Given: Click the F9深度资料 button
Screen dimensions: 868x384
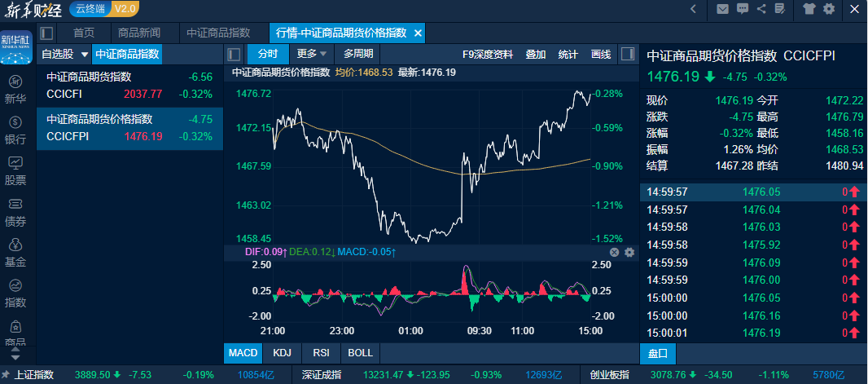Looking at the screenshot, I should [488, 55].
